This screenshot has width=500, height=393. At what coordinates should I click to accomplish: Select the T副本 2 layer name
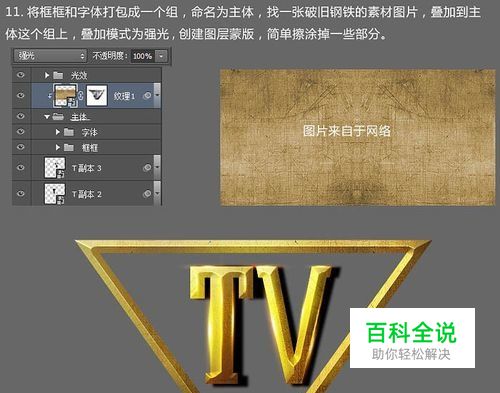click(x=87, y=194)
